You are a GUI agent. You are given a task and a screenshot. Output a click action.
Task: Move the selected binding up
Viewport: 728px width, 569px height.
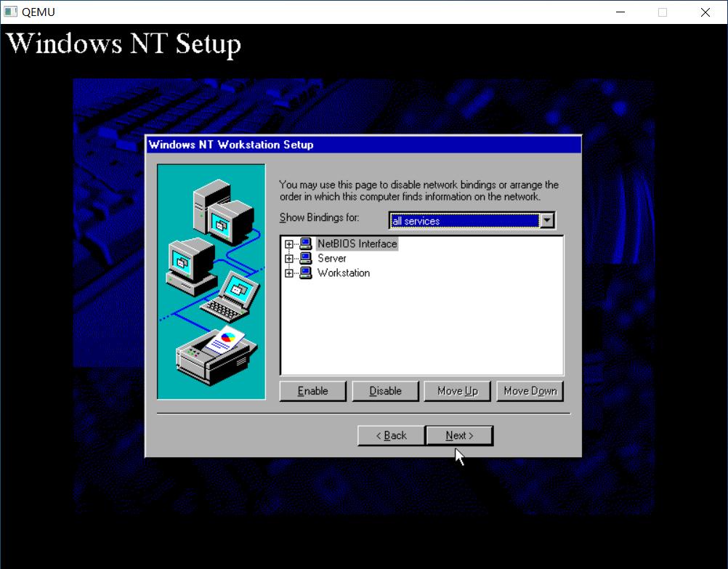457,390
